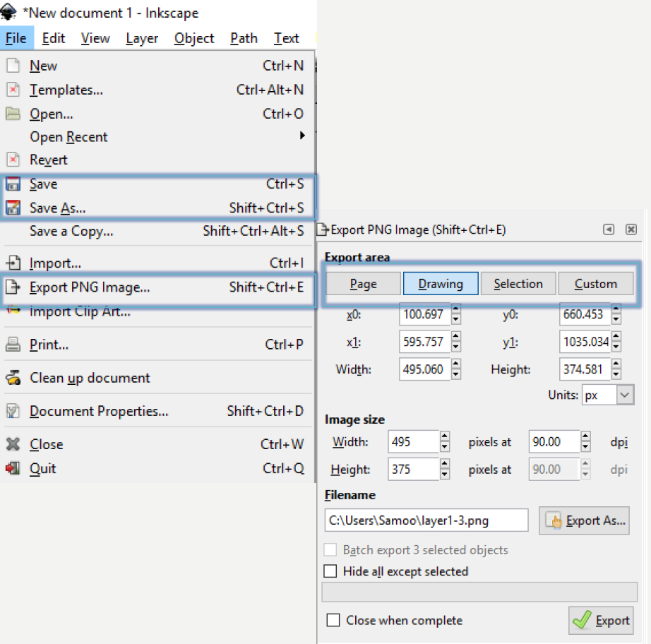Viewport: 651px width, 644px height.
Task: Click the dpi field next to image Width
Action: (x=554, y=441)
